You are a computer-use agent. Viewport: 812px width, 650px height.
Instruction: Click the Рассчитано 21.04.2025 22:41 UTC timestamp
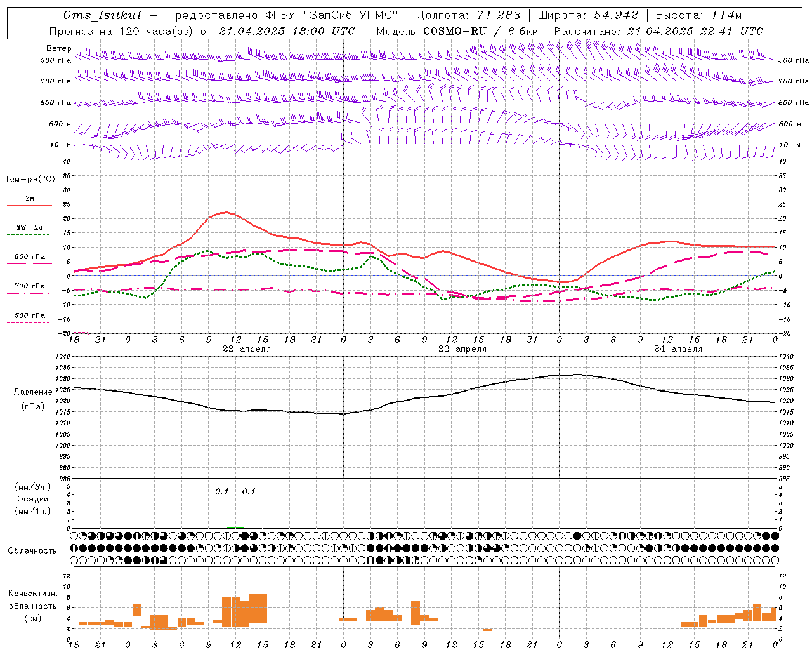click(658, 31)
